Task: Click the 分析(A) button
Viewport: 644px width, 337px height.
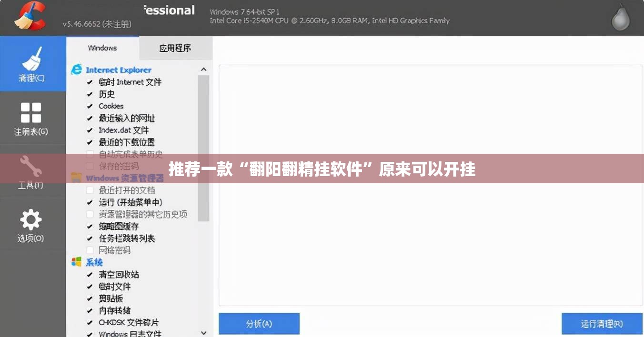Action: pos(259,324)
